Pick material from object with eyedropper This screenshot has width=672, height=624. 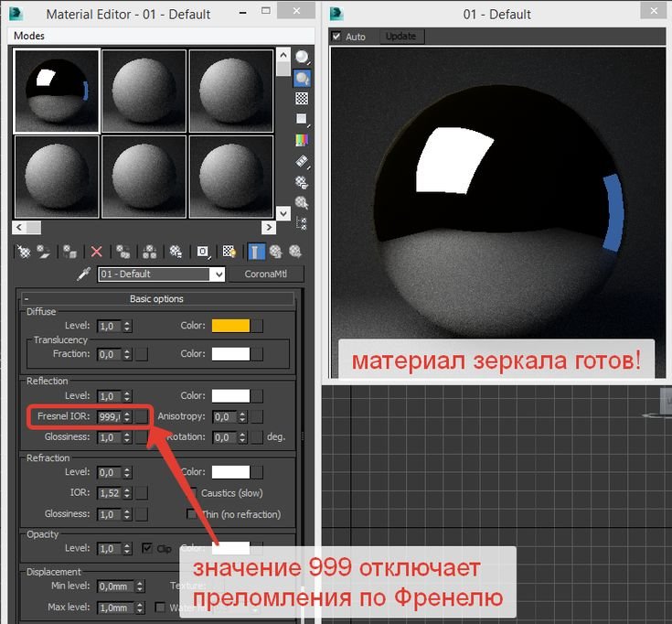[x=84, y=274]
